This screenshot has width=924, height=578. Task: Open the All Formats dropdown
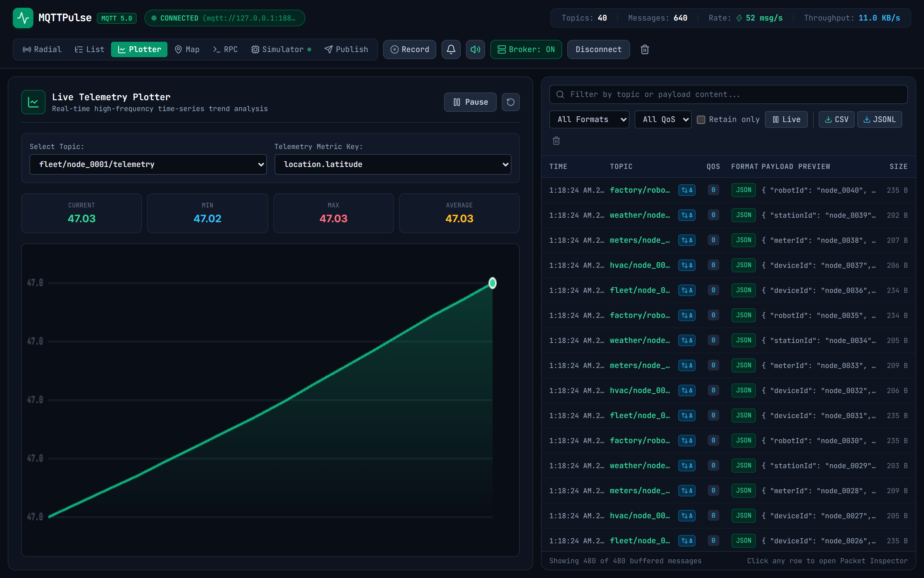point(589,120)
